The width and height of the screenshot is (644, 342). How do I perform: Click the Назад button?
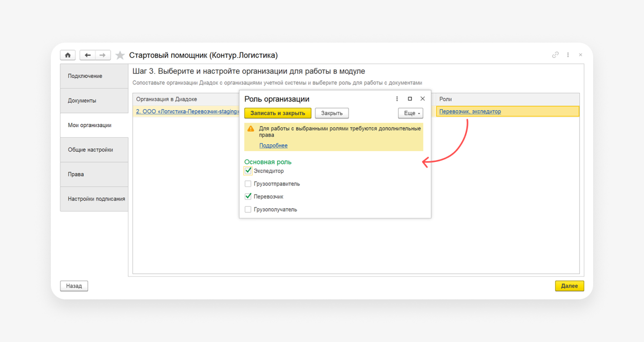click(x=74, y=286)
